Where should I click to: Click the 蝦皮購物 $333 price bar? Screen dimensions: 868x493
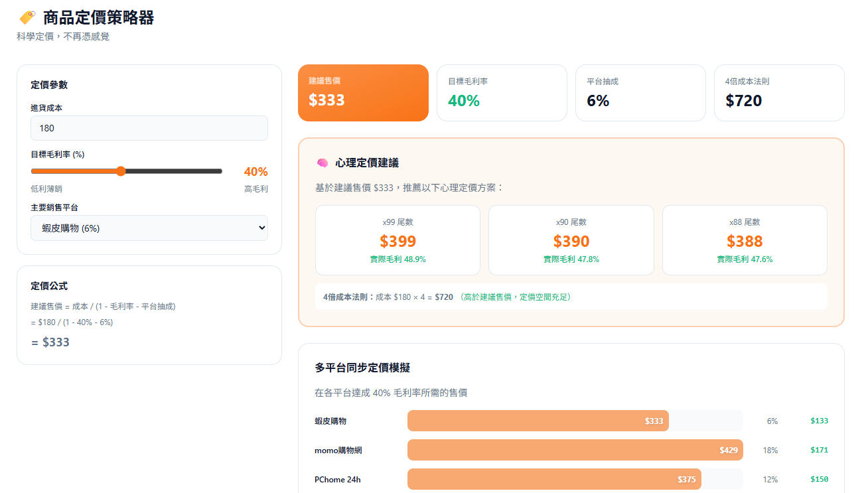click(x=538, y=421)
